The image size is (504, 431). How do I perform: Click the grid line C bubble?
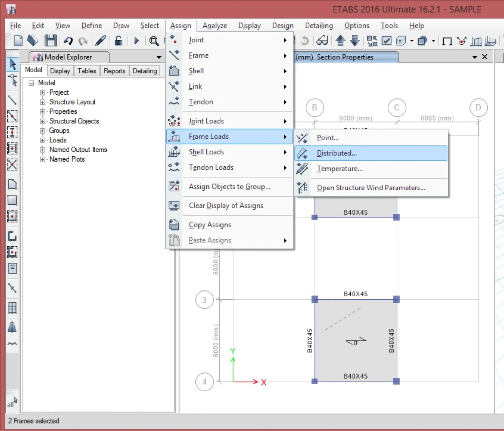[397, 108]
